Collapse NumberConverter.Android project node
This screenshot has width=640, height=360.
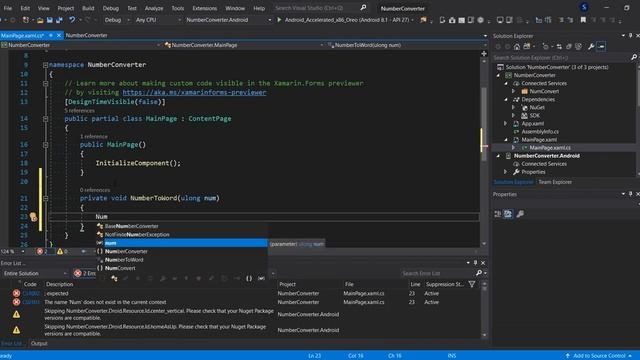tap(498, 156)
